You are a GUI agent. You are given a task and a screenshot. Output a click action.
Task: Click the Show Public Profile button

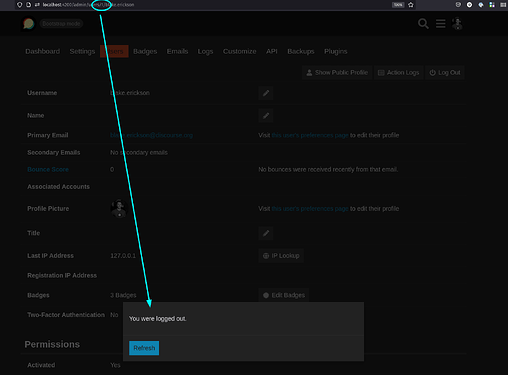tap(337, 73)
